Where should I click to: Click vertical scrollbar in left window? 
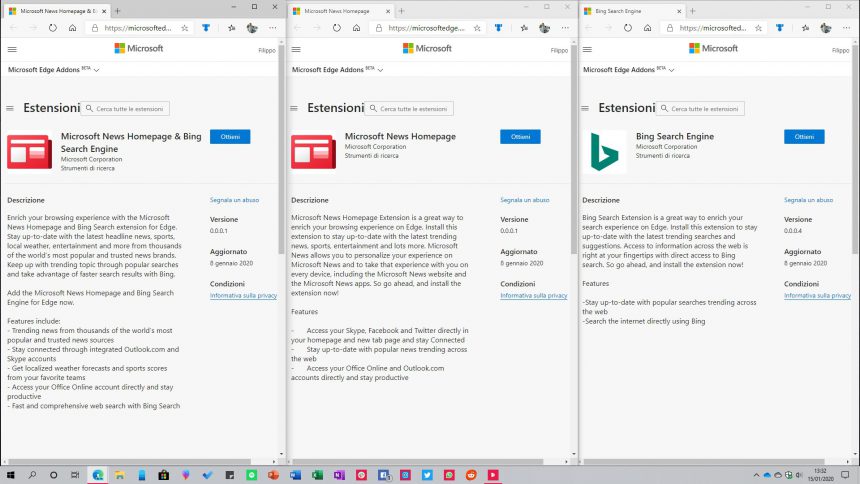point(281,148)
